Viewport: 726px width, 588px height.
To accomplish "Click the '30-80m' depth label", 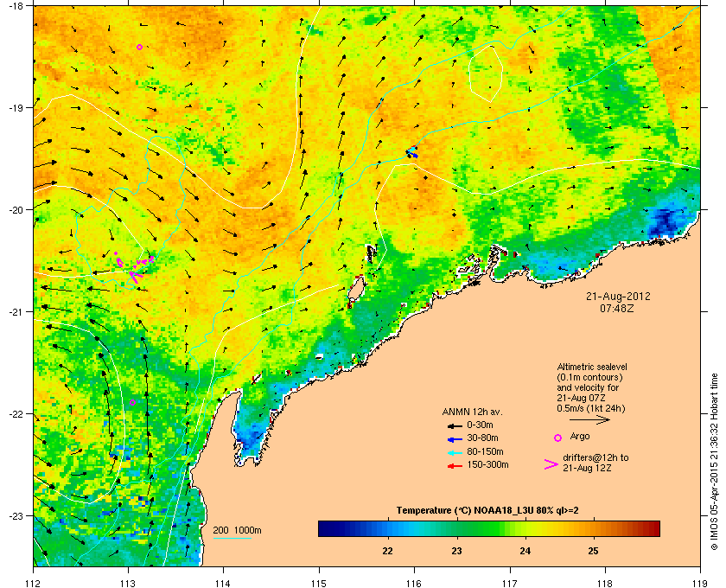I will click(x=482, y=438).
